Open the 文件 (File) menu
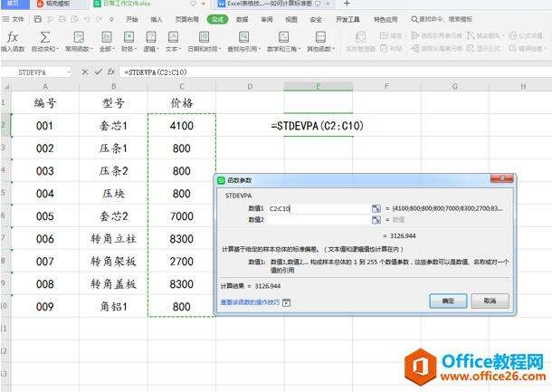Image resolution: width=552 pixels, height=392 pixels. coord(13,19)
